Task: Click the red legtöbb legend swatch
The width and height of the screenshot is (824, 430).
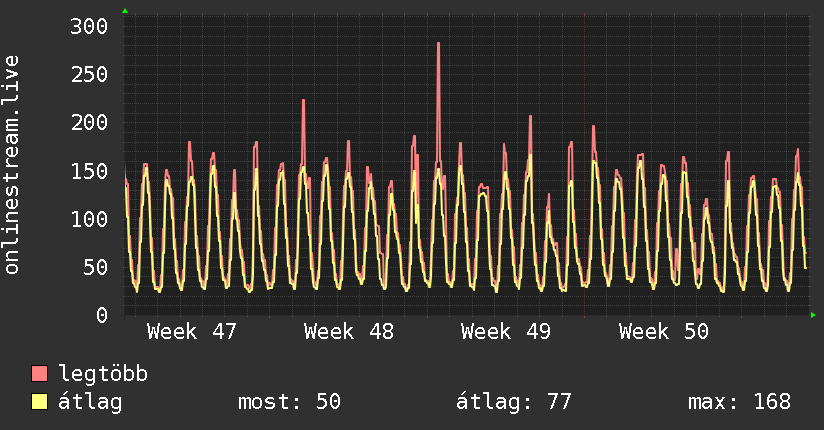Action: (x=40, y=375)
